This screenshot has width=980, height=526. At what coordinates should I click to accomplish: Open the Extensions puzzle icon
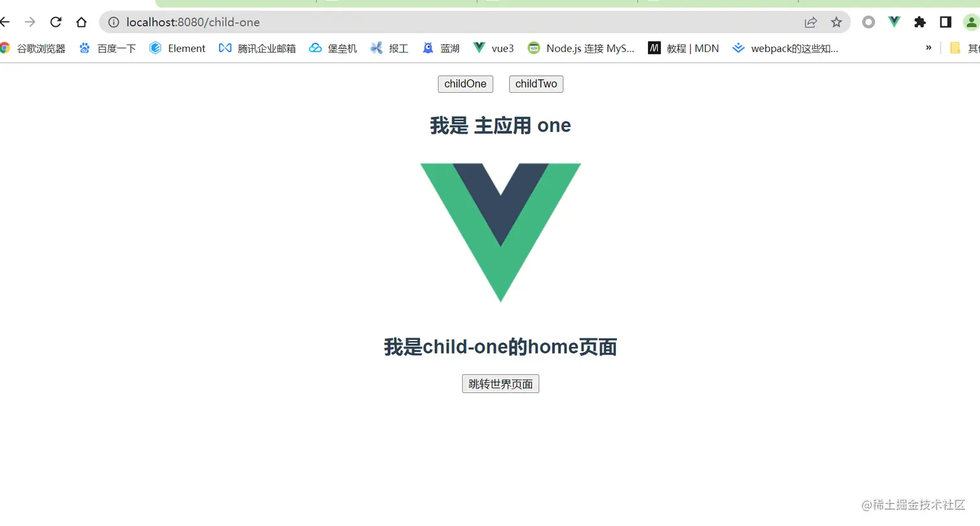point(920,22)
